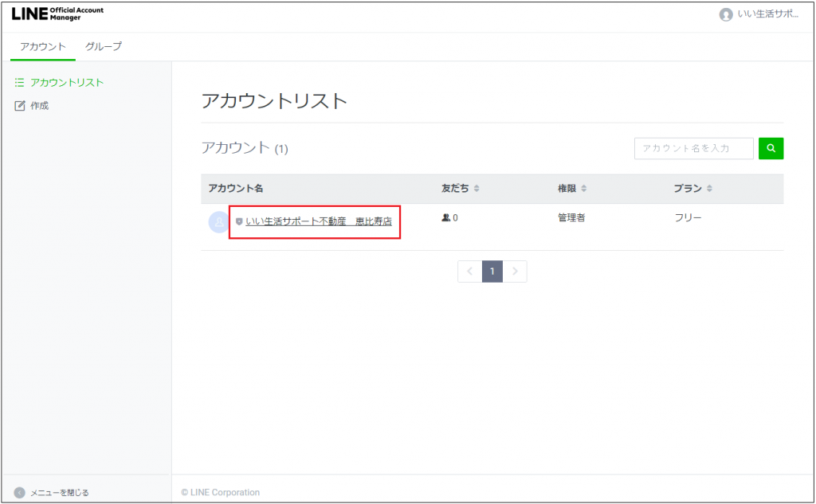Screen dimensions: 816x504
Task: Click the account avatar thumbnail in the row
Action: coord(218,222)
